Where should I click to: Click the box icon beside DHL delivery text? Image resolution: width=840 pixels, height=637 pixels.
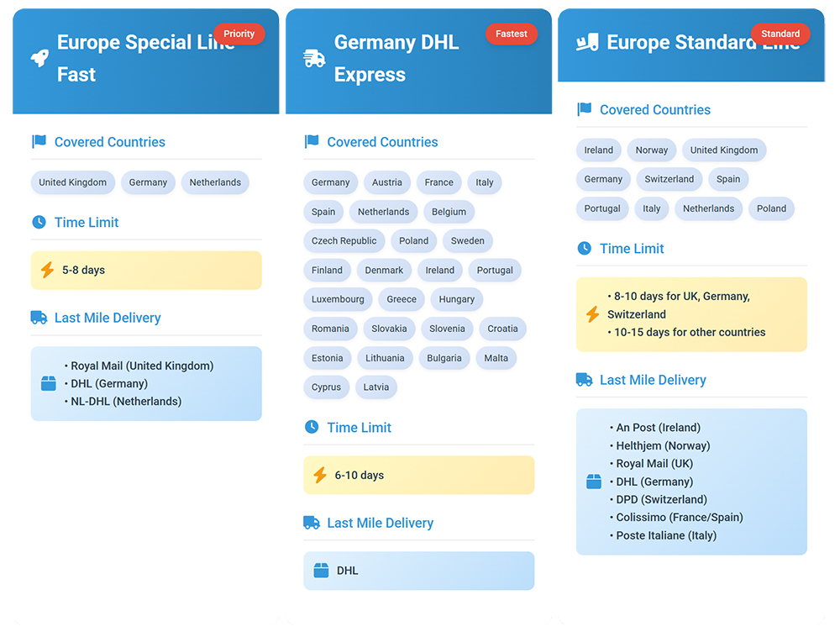[x=321, y=571]
